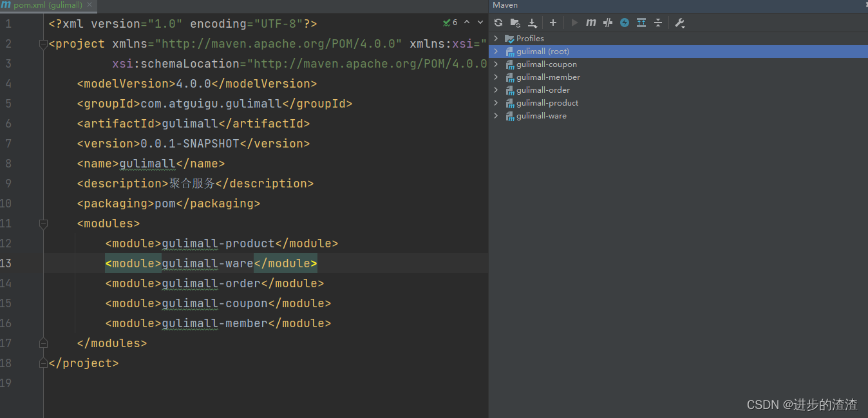
Task: Go to previous highlighted problem arrow
Action: 467,23
